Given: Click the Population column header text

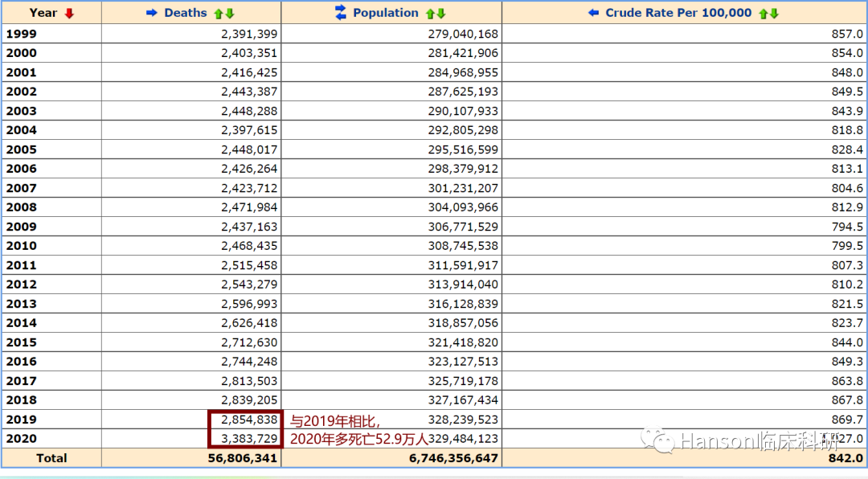Looking at the screenshot, I should point(386,13).
